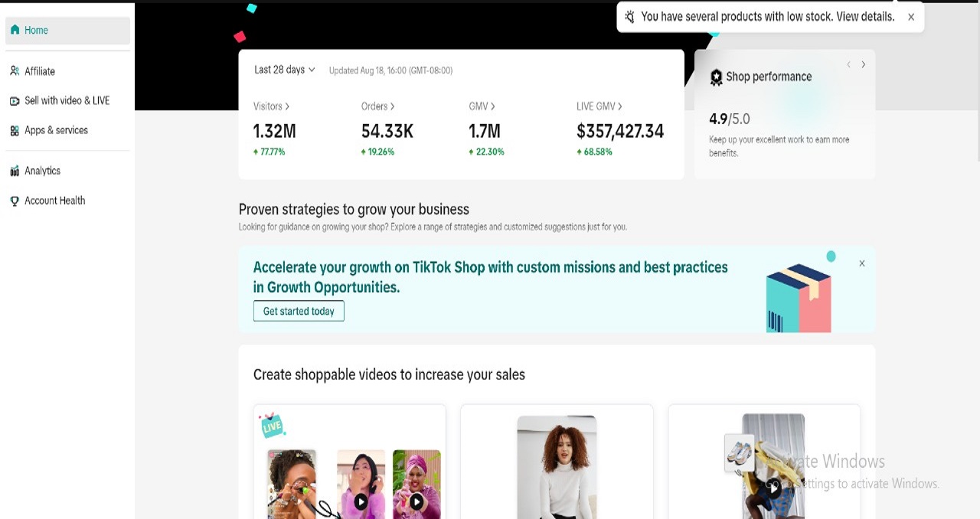The image size is (980, 519).
Task: Open the Last 28 days dropdown
Action: (284, 70)
